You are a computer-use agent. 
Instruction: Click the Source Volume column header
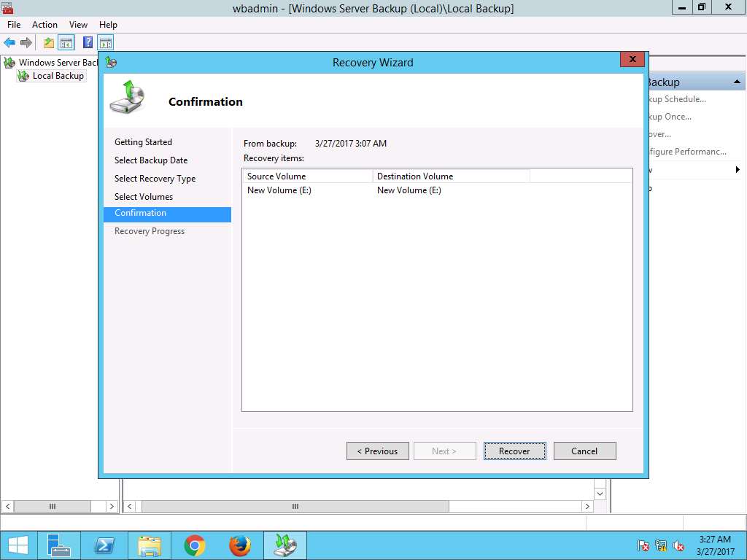(x=307, y=176)
